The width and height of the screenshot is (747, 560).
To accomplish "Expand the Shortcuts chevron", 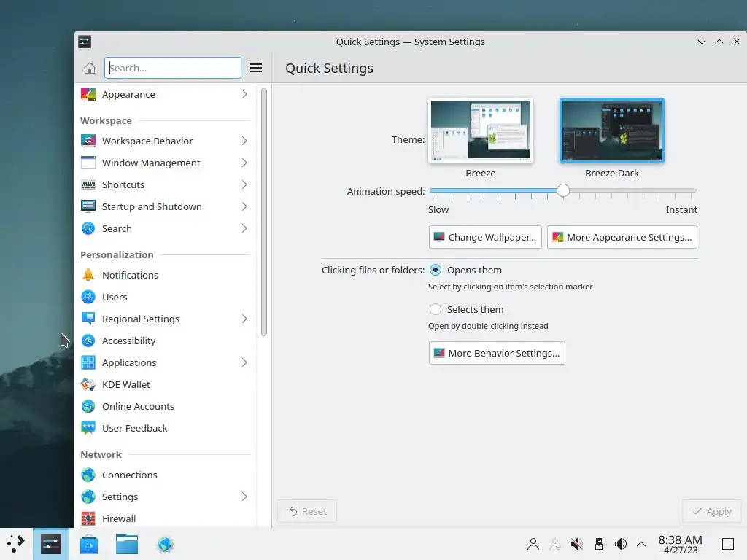I will (244, 184).
